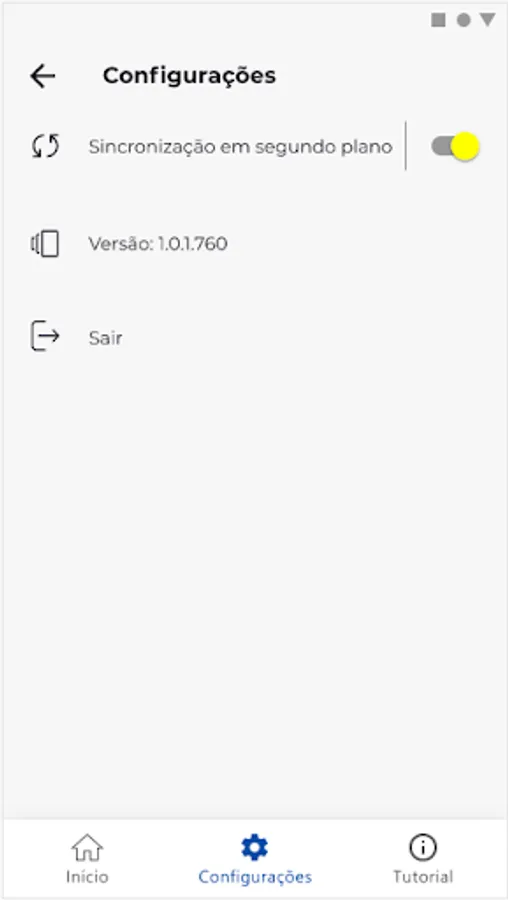This screenshot has height=900, width=508.
Task: Select the Tutorial tab label
Action: pos(423,877)
